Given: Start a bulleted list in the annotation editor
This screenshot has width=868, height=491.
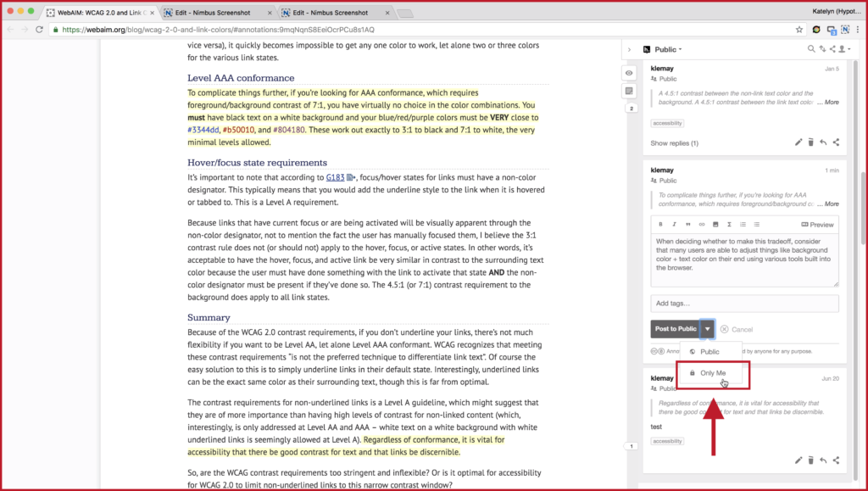Looking at the screenshot, I should [757, 225].
